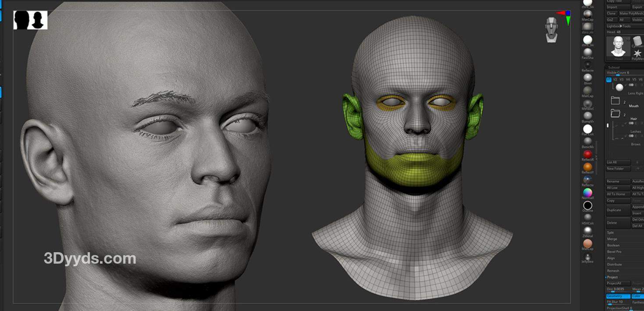Viewport: 644px width, 311px height.
Task: Switch to the V2 visibility set
Action: pos(615,79)
